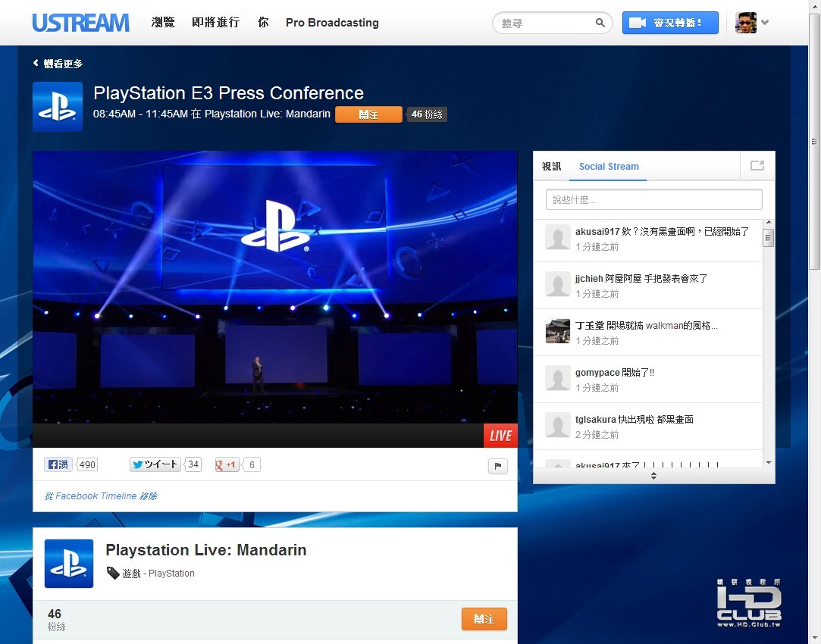Open the 你 menu
The height and width of the screenshot is (644, 821).
tap(263, 23)
